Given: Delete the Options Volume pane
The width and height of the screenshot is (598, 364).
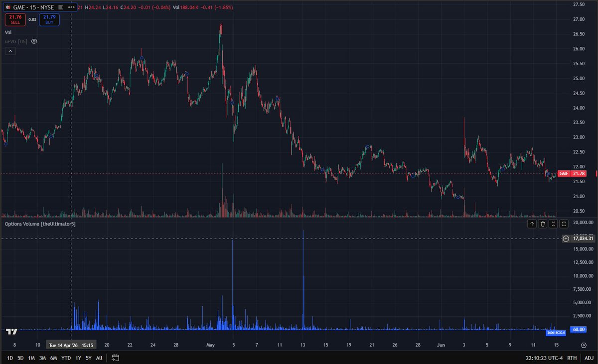Looking at the screenshot, I should coord(543,224).
